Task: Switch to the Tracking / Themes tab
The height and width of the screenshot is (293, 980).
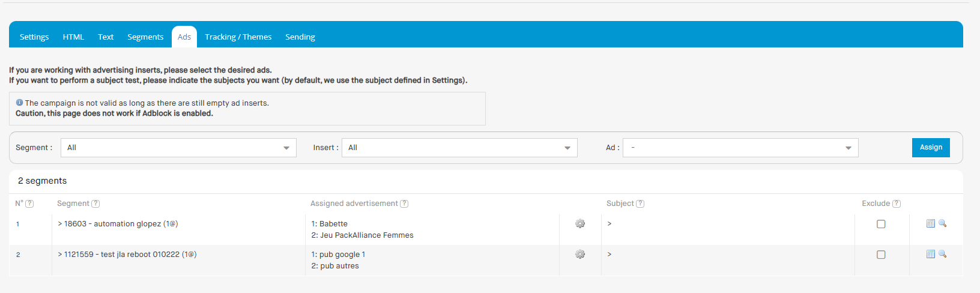Action: point(238,37)
